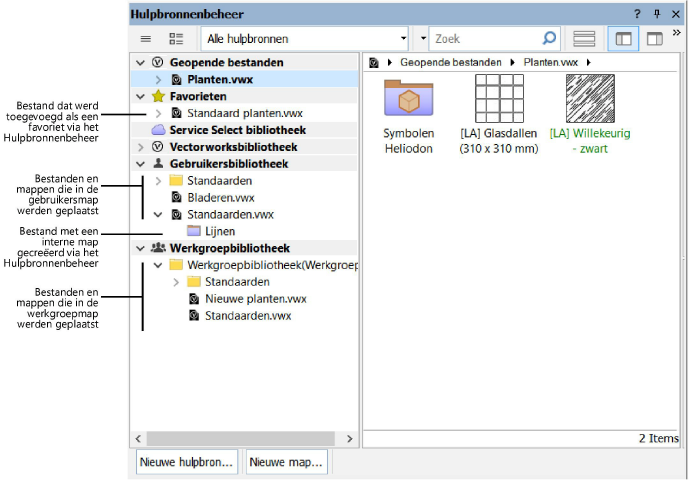The width and height of the screenshot is (690, 481).
Task: Select Standaarden.vwx under Werkgroepbibliotheek
Action: point(248,316)
